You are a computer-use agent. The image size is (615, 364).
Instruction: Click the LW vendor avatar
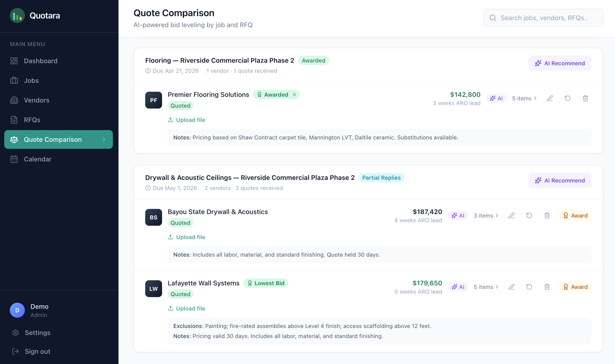pos(153,289)
